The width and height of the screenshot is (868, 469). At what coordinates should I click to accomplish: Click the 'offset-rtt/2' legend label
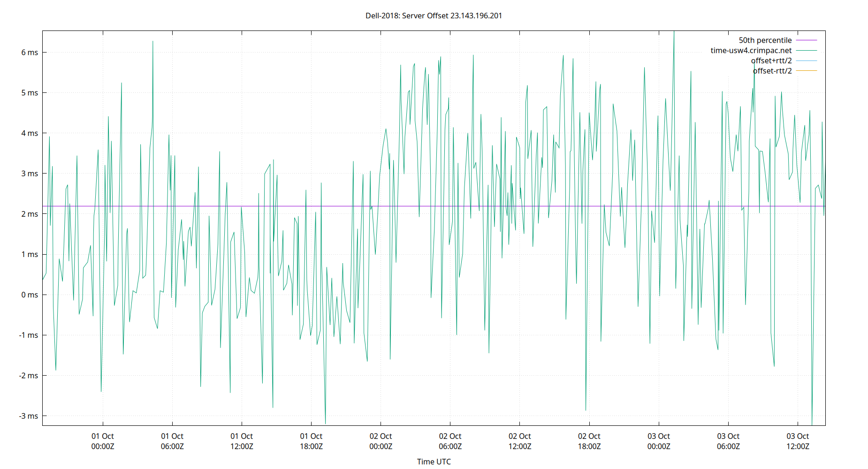click(x=772, y=71)
